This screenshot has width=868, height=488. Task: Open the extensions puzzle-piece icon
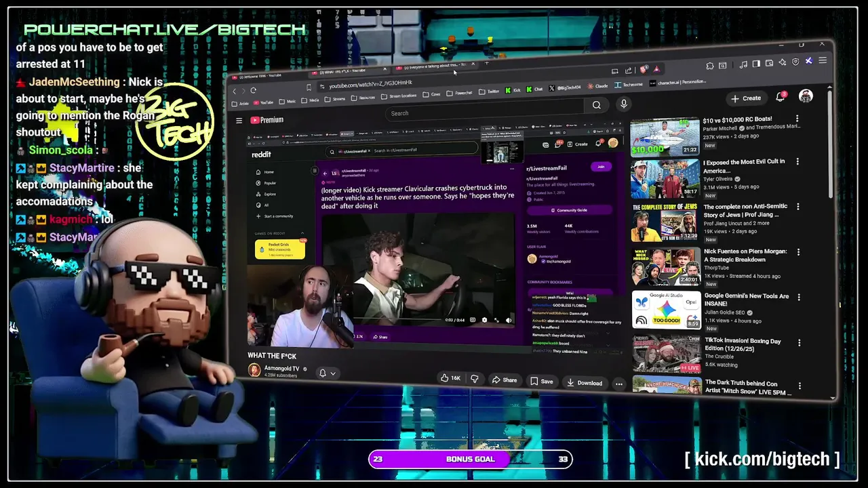point(710,66)
